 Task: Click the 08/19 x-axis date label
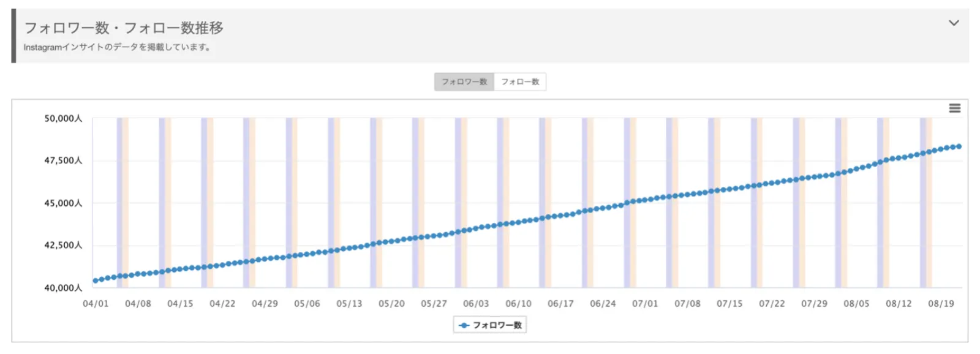pos(941,304)
